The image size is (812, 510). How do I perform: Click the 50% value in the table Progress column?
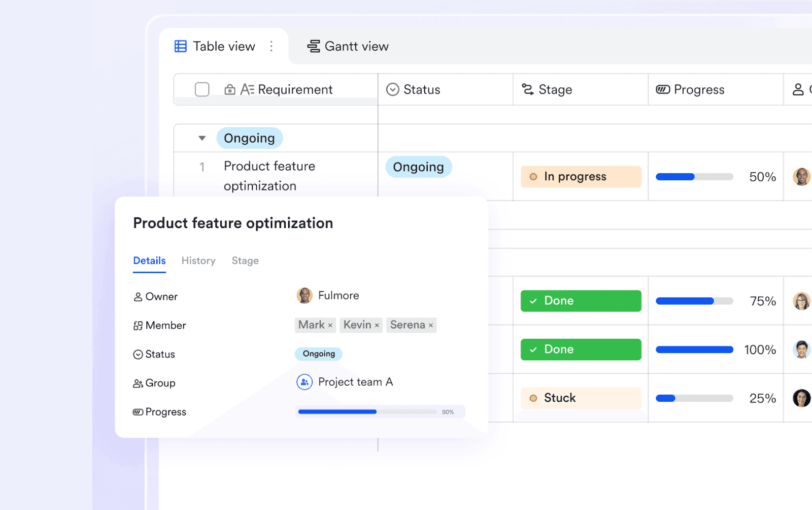coord(762,177)
